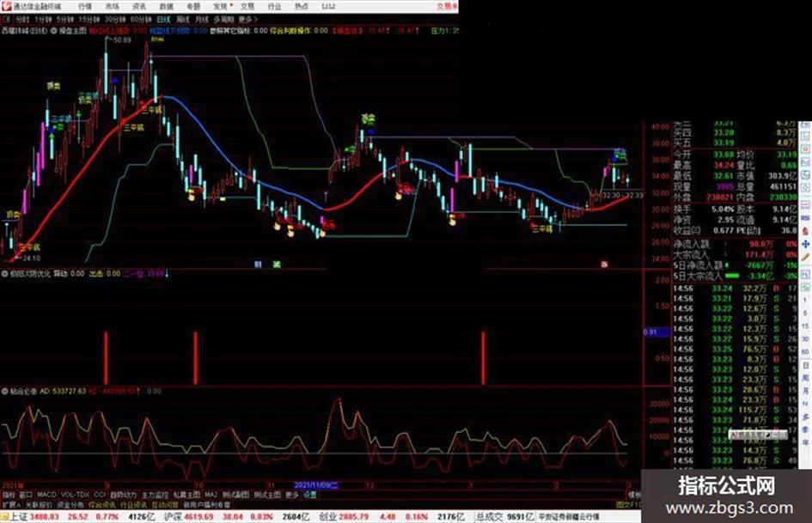The image size is (812, 523).
Task: Click the 净流入额 row in quote panel
Action: (x=736, y=243)
